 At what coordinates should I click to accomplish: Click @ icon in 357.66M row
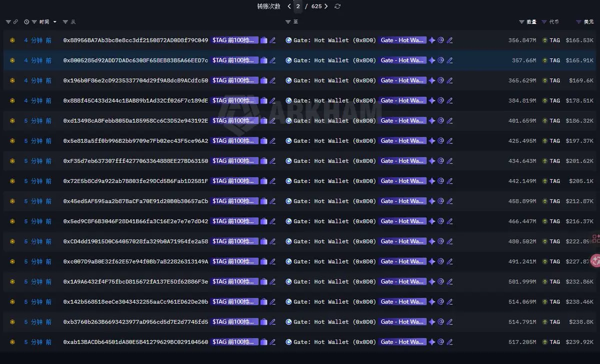coord(441,60)
